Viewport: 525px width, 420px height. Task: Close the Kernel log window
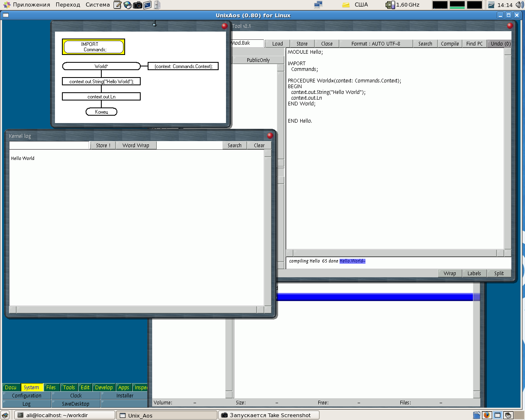pyautogui.click(x=270, y=136)
